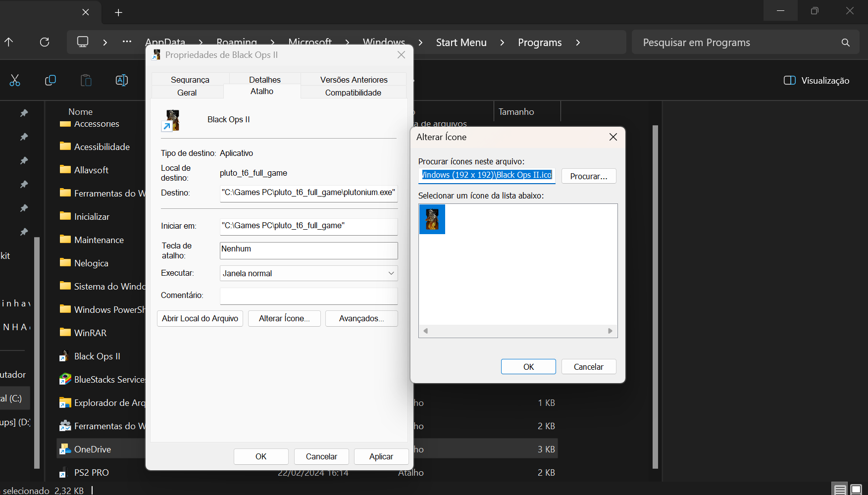The height and width of the screenshot is (495, 868).
Task: Click Aplicar in Properties dialog
Action: (381, 456)
